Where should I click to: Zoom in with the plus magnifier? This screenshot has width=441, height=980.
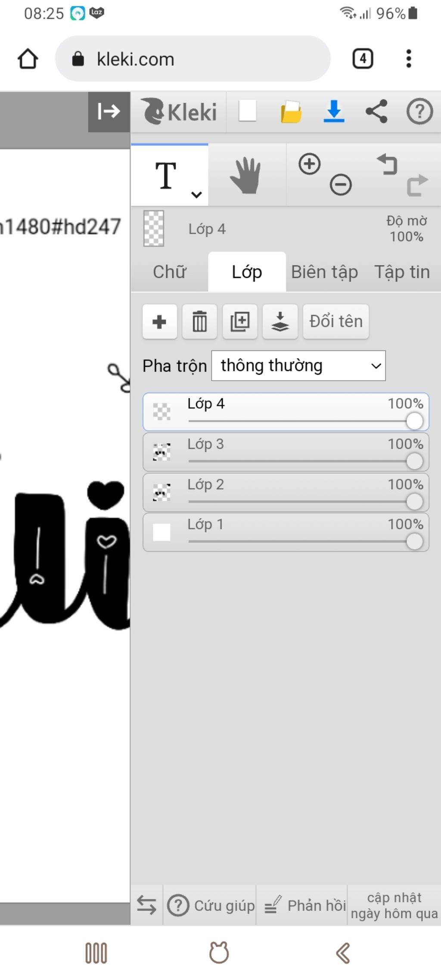pos(310,164)
